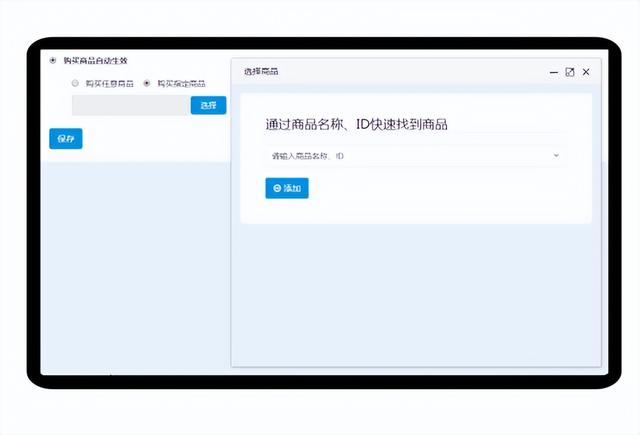This screenshot has height=435, width=640.
Task: Click the 通过商品名称、ID快速找到商品 heading
Action: tap(356, 124)
